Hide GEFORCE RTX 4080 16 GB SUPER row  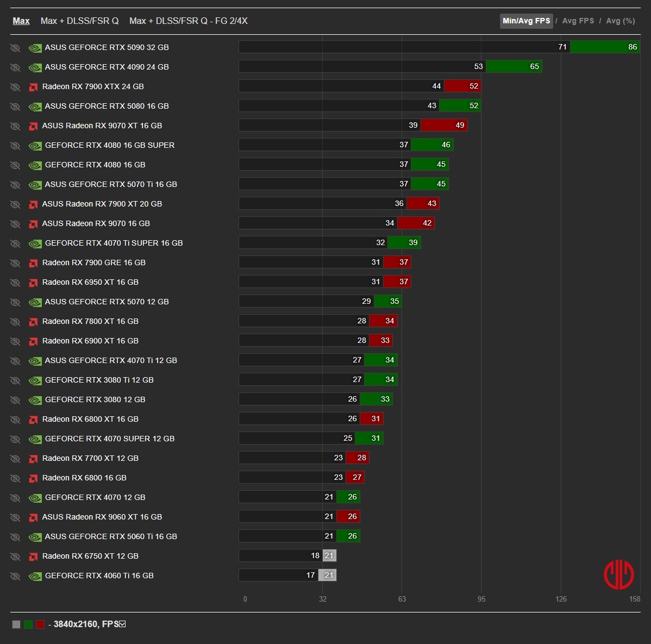pyautogui.click(x=15, y=145)
